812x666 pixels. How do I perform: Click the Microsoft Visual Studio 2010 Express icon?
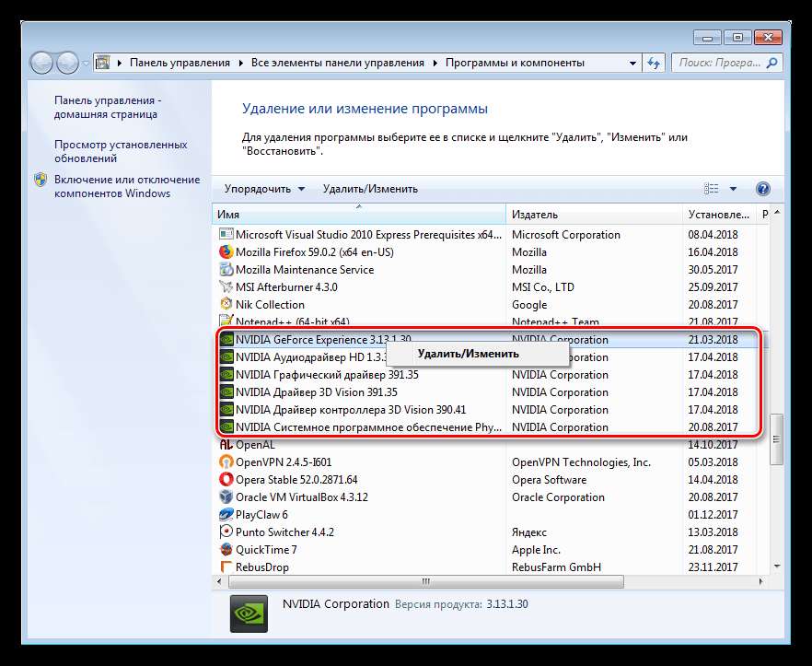pos(226,234)
